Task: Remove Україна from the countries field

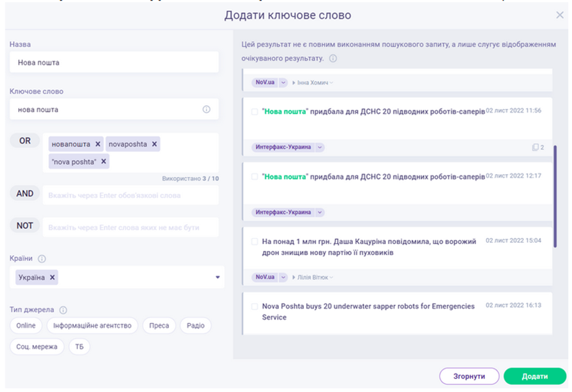Action: point(52,278)
